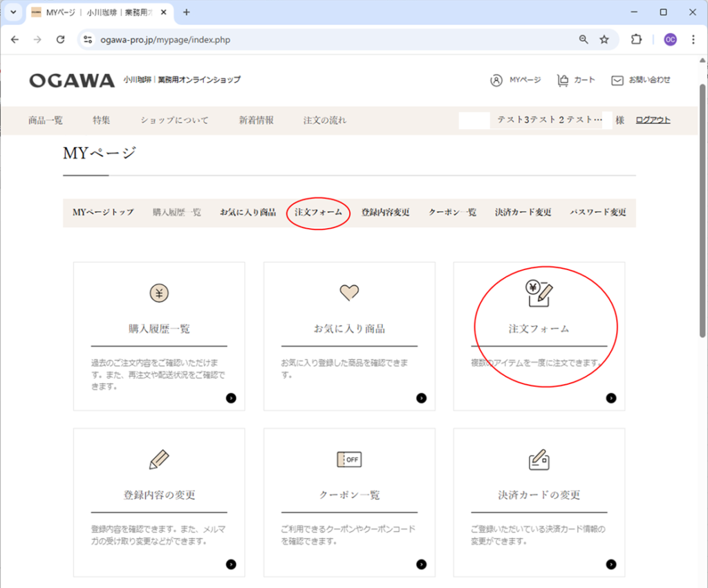The width and height of the screenshot is (708, 588).
Task: Click the OGAWA logo
Action: (x=72, y=80)
